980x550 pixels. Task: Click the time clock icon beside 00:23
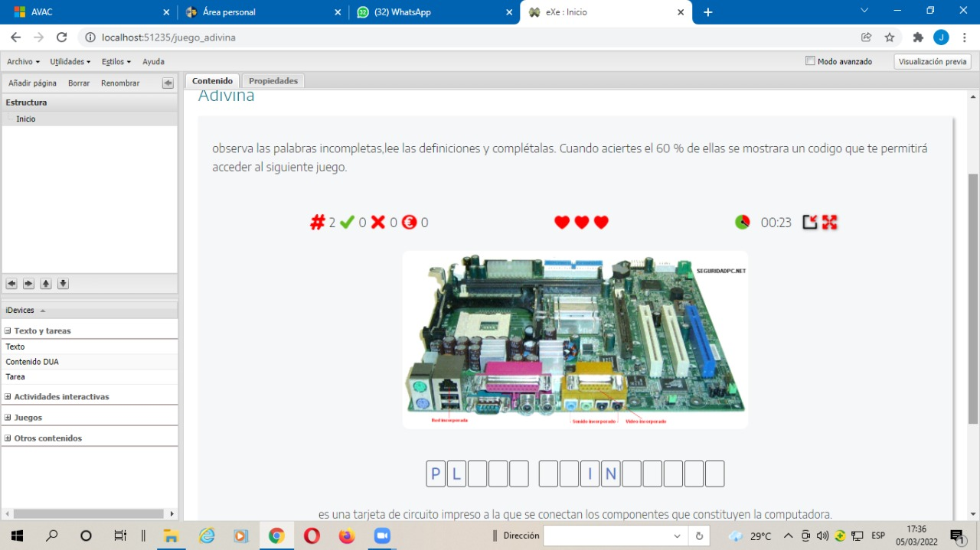(x=742, y=223)
